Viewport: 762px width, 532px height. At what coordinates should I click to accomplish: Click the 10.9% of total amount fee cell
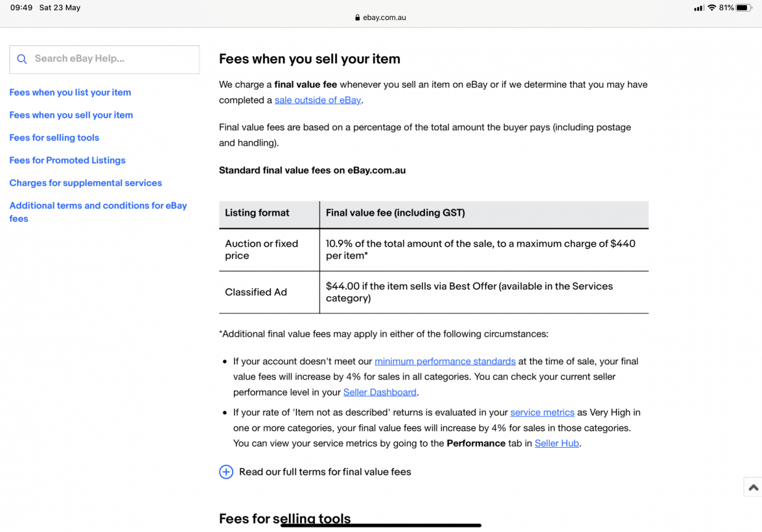[x=484, y=249]
